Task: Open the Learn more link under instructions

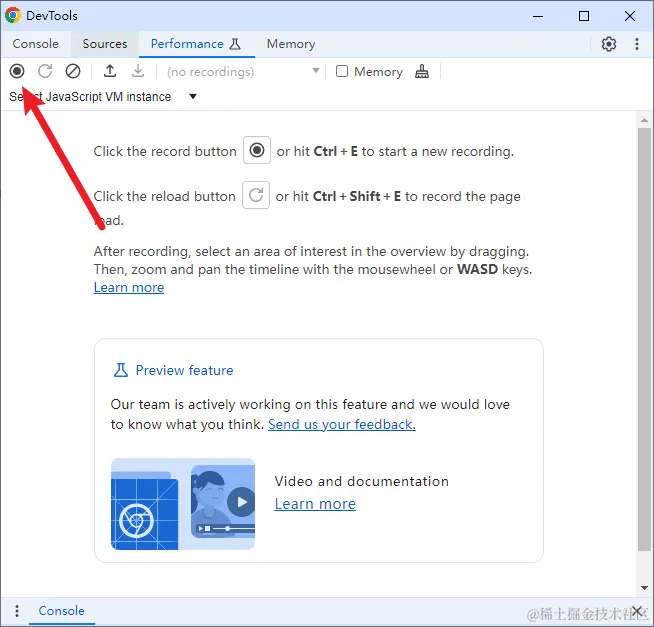Action: click(x=129, y=287)
